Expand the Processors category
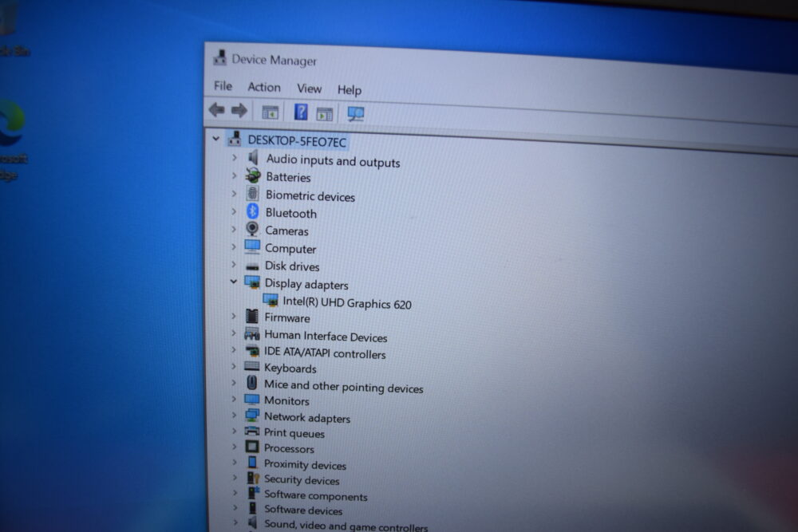Image resolution: width=798 pixels, height=532 pixels. [234, 447]
